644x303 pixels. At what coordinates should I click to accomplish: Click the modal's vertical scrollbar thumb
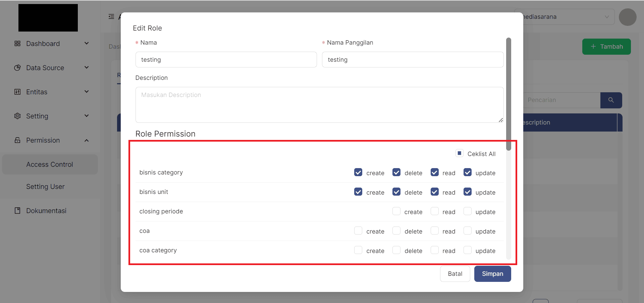pos(508,94)
